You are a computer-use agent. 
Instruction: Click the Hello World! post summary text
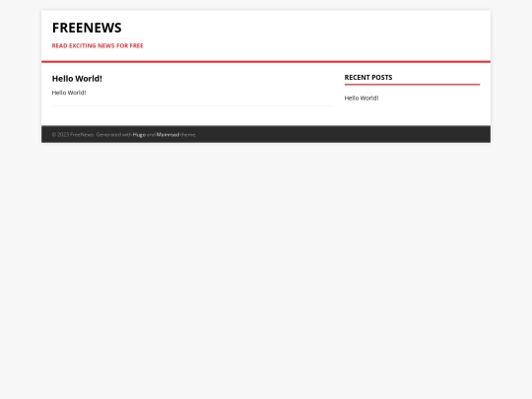tap(69, 93)
